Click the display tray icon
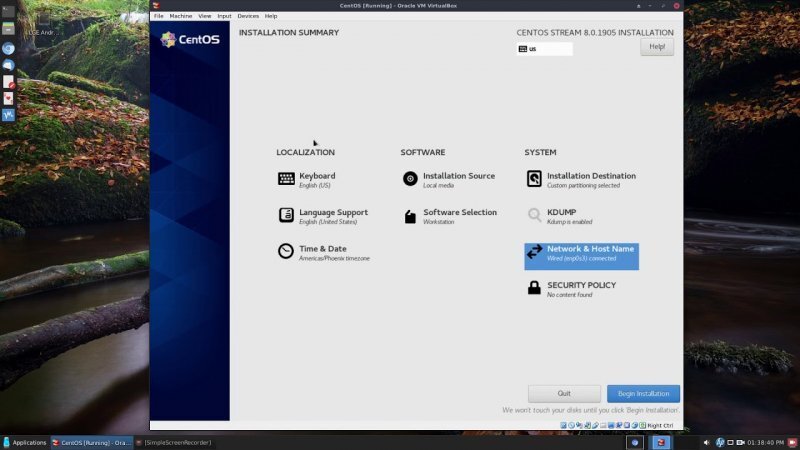Image resolution: width=800 pixels, height=450 pixels. pos(730,442)
